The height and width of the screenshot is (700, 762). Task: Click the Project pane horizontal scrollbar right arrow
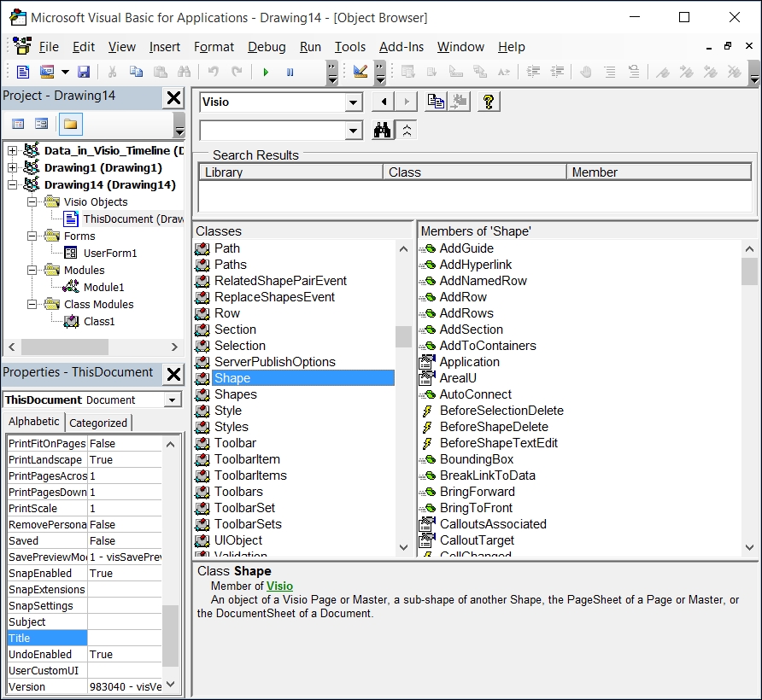coord(174,347)
